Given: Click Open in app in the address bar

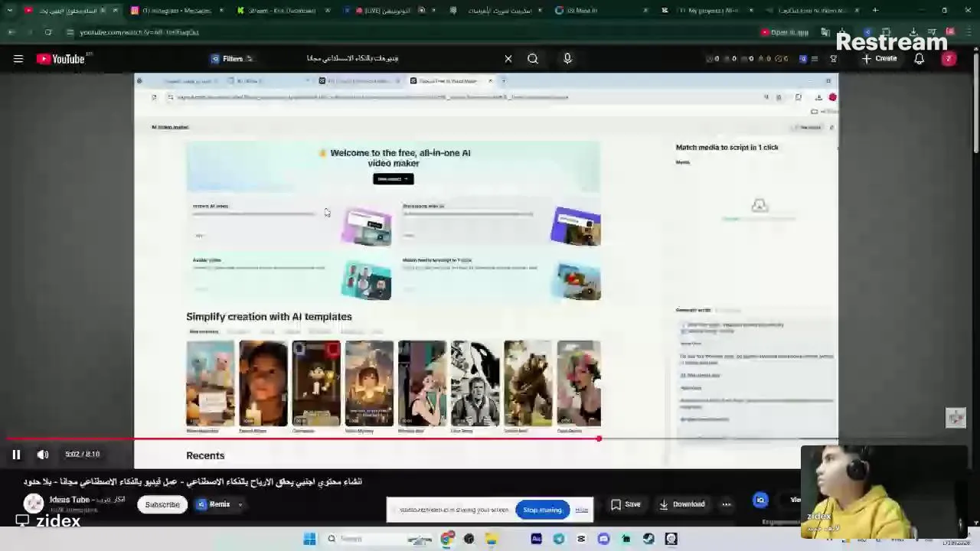Looking at the screenshot, I should [x=785, y=32].
